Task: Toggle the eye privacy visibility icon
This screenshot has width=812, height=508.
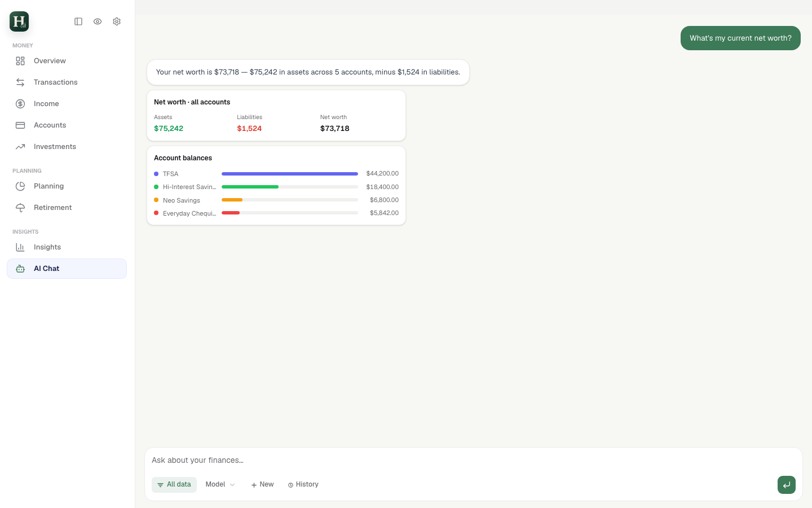Action: tap(98, 21)
